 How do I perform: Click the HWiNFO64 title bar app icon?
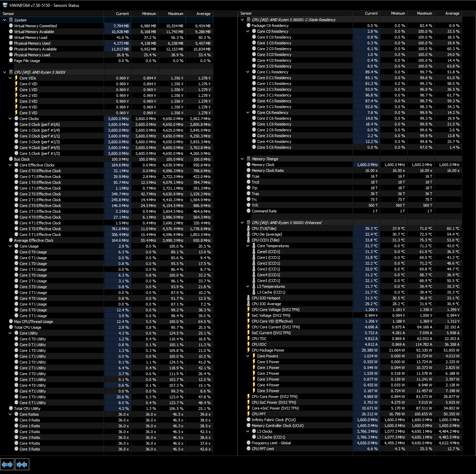point(5,5)
